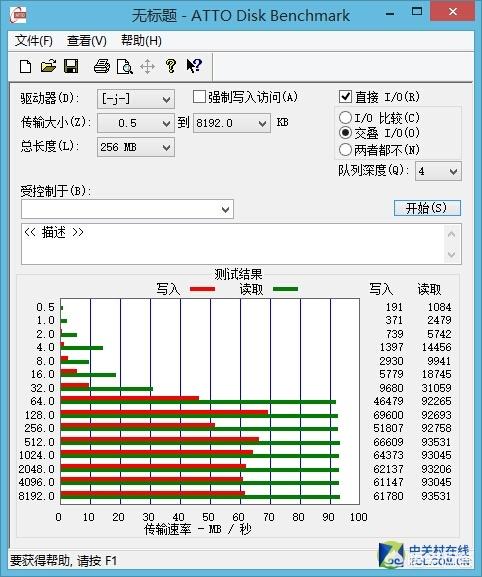
Task: Click the 1024.0 row label in chart
Action: click(x=37, y=455)
